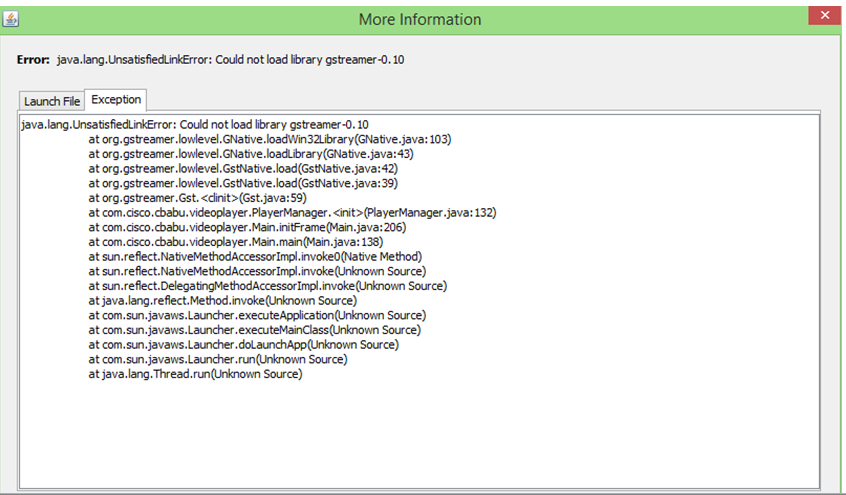Click the java.lang.Thread.run line
The width and height of the screenshot is (846, 495).
[195, 374]
